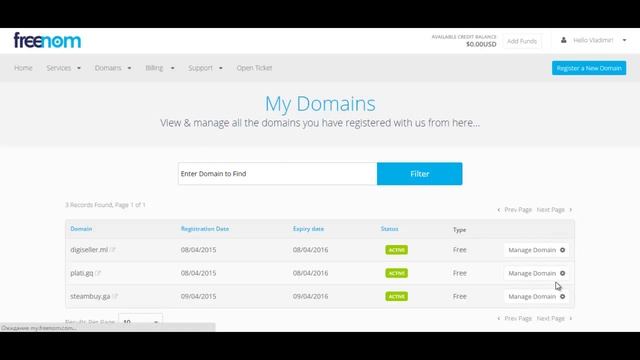The image size is (640, 360).
Task: Click the Type column header
Action: pos(460,230)
